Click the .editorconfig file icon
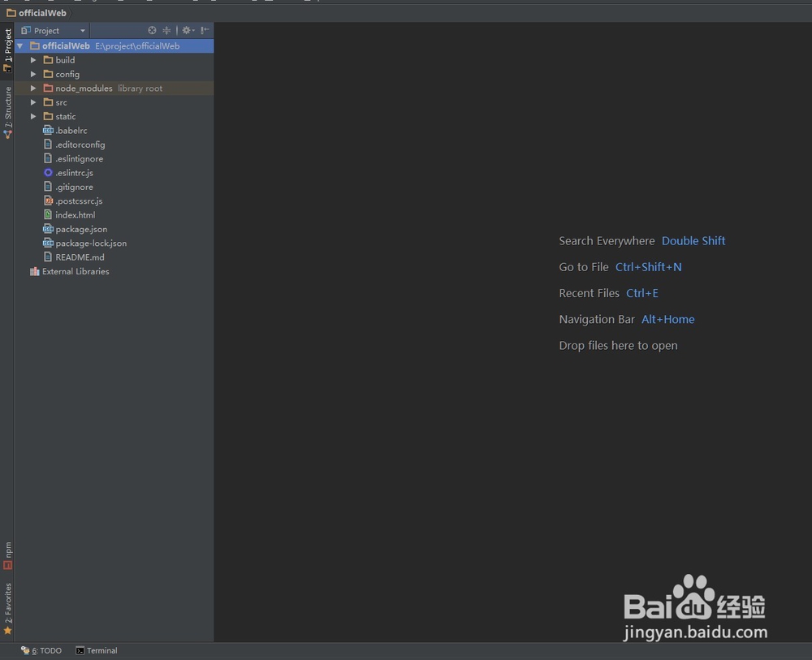The width and height of the screenshot is (812, 660). [48, 145]
